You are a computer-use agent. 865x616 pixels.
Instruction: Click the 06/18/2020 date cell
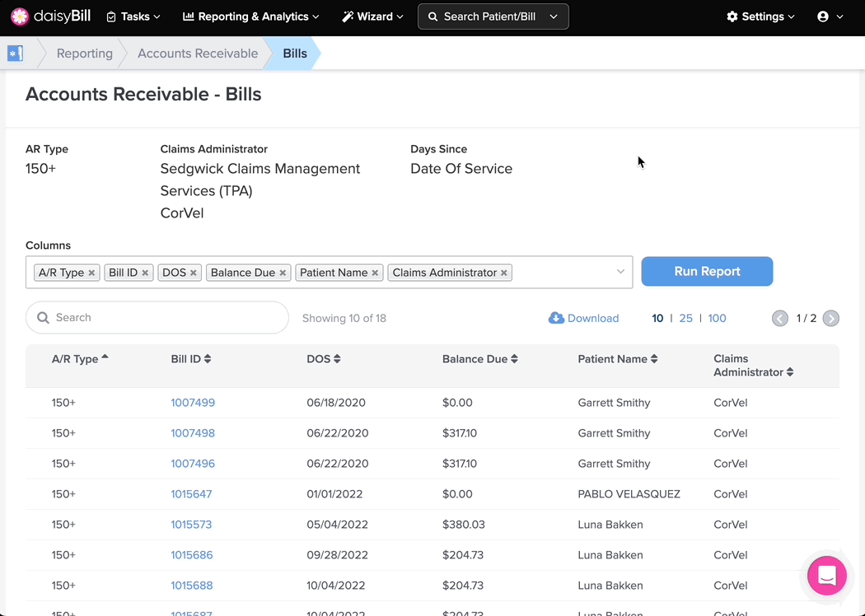pos(336,403)
